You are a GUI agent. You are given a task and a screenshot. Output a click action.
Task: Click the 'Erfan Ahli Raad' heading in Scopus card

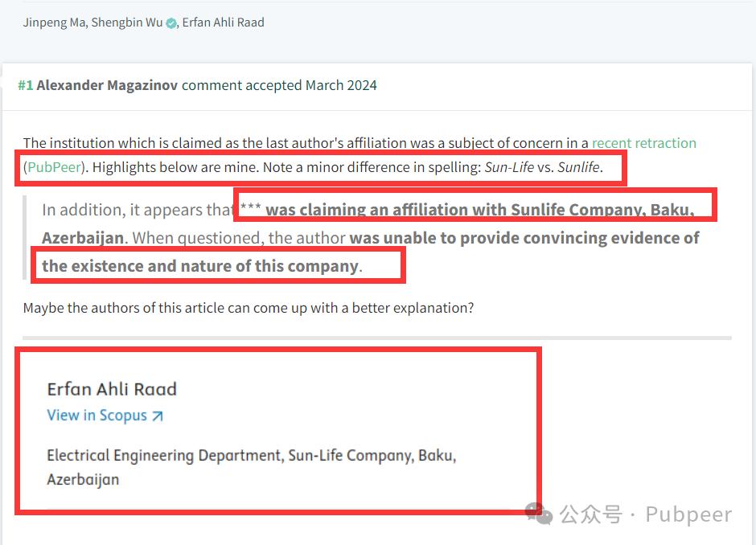(x=112, y=389)
